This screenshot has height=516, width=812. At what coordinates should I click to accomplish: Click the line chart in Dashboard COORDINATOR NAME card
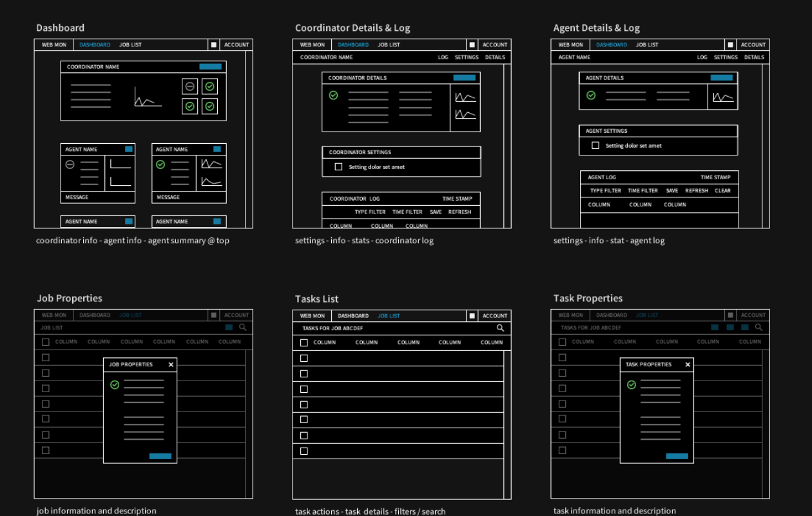pos(148,97)
